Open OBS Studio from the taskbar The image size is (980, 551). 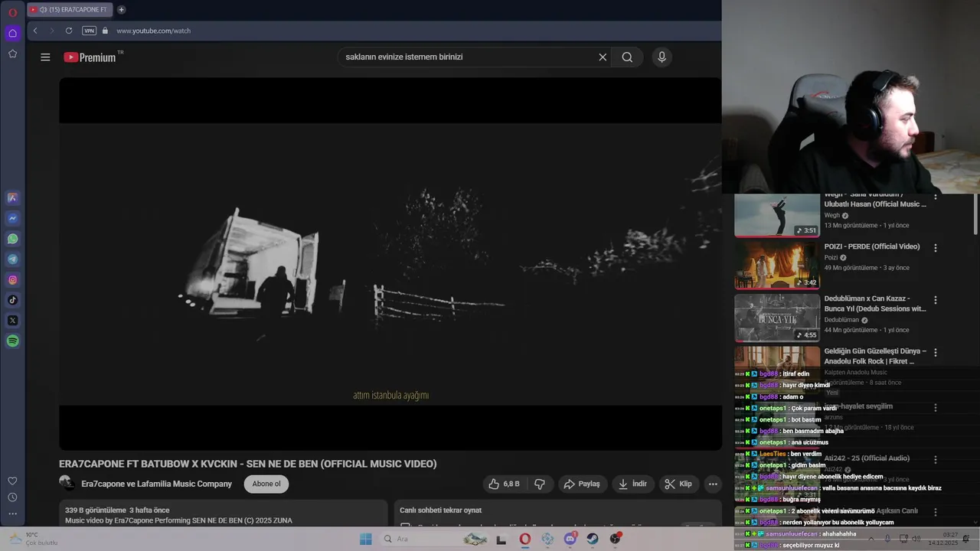pos(616,539)
